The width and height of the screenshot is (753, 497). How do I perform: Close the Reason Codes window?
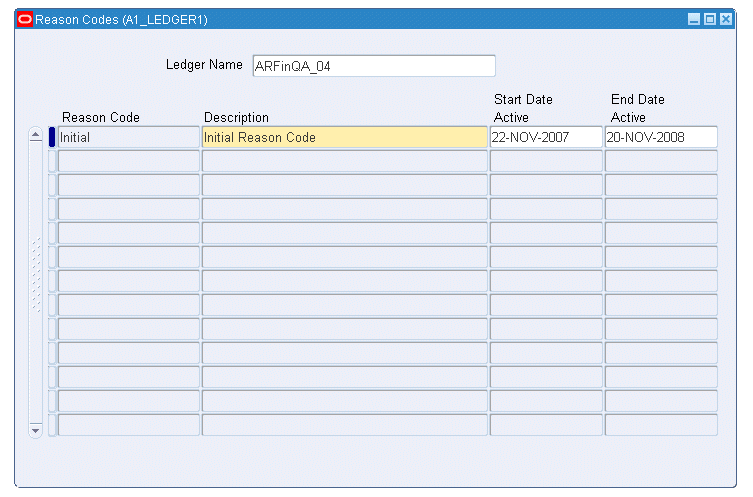pyautogui.click(x=726, y=19)
